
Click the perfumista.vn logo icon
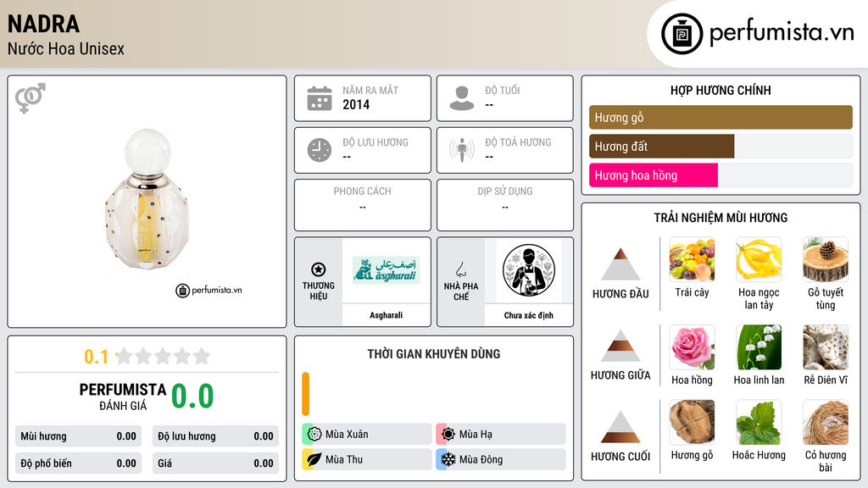[682, 34]
